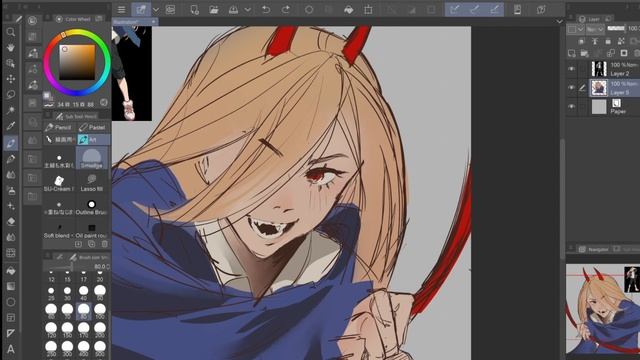640x360 pixels.
Task: Select the Figure ellipse tool
Action: point(11,302)
